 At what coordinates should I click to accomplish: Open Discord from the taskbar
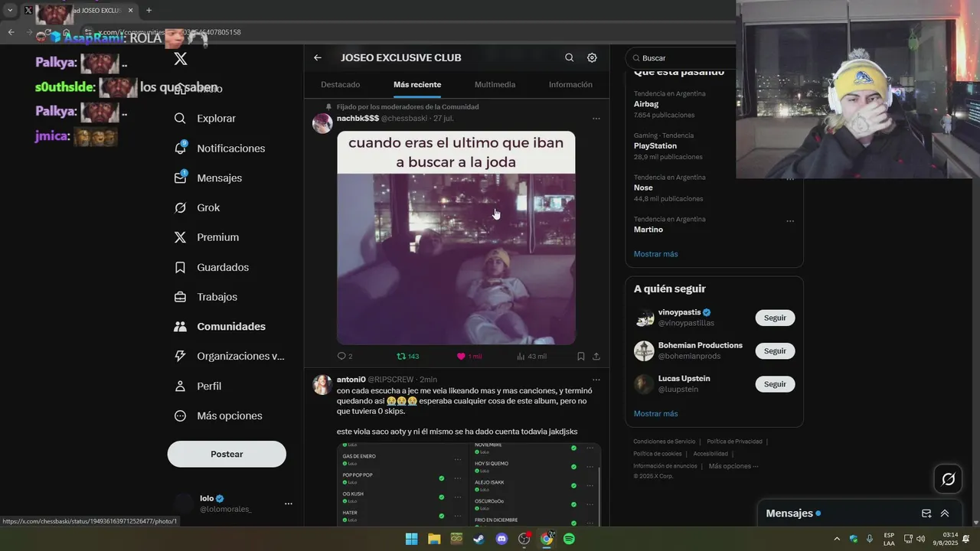tap(501, 539)
